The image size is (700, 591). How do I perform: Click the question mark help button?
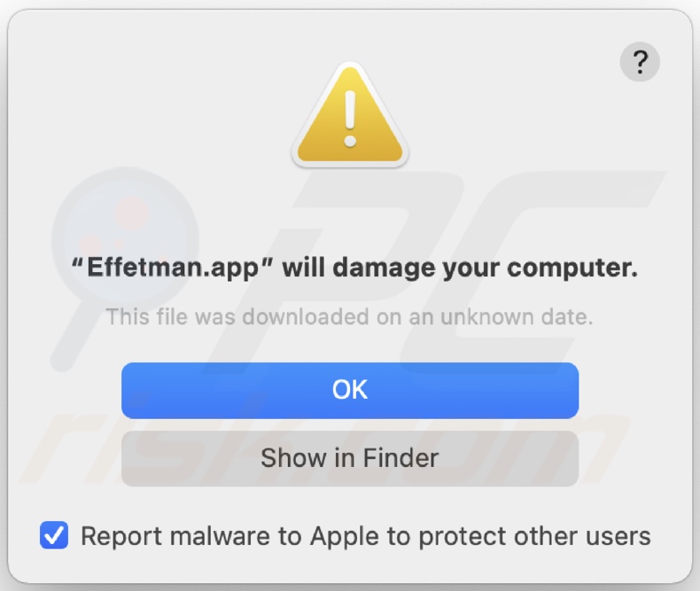click(640, 63)
